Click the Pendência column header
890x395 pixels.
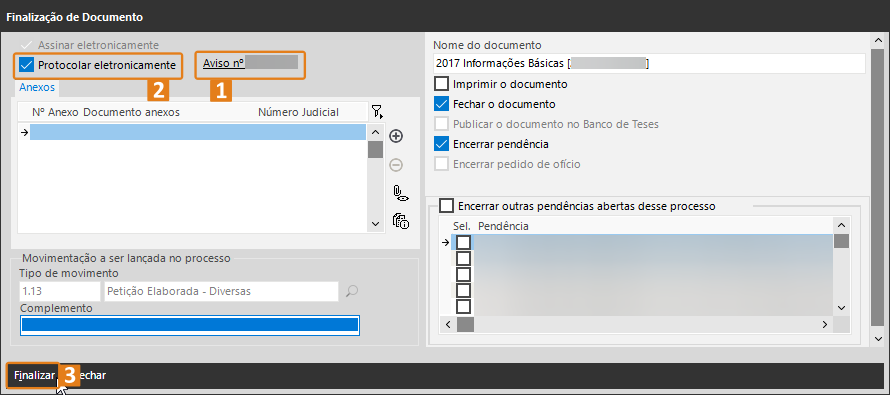coord(503,226)
